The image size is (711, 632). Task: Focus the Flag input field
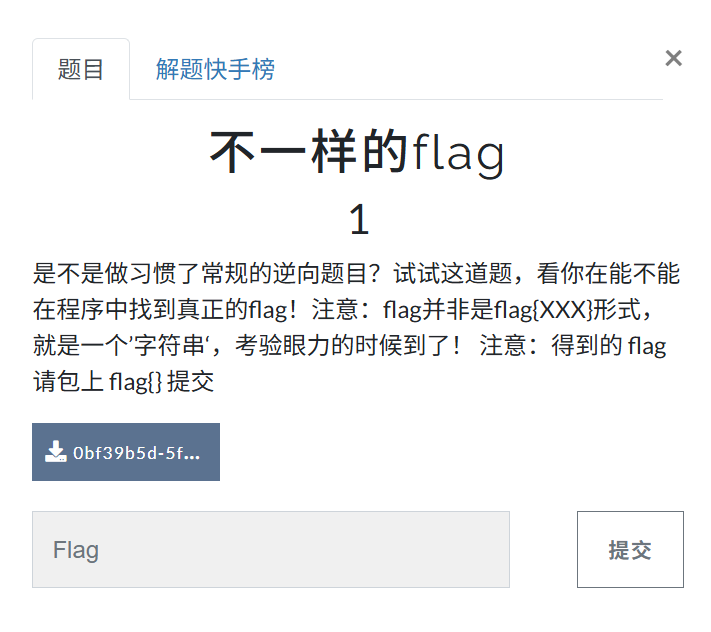pos(270,550)
